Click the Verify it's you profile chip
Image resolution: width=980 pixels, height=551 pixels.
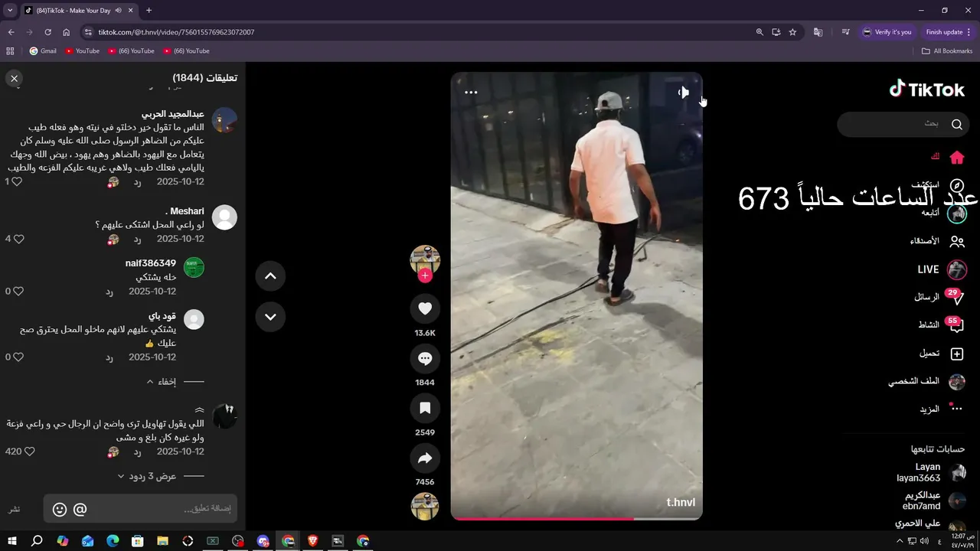click(887, 32)
